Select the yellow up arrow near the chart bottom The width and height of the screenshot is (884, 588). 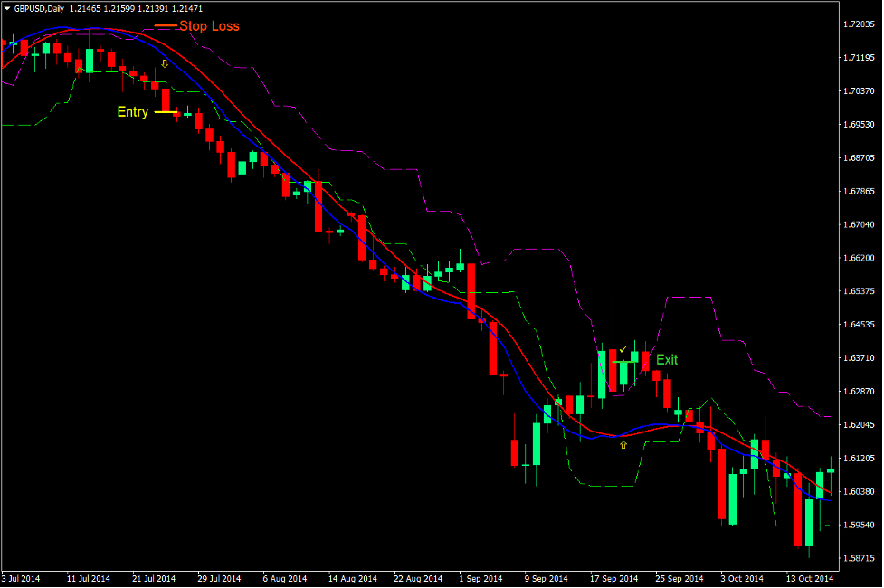(623, 443)
